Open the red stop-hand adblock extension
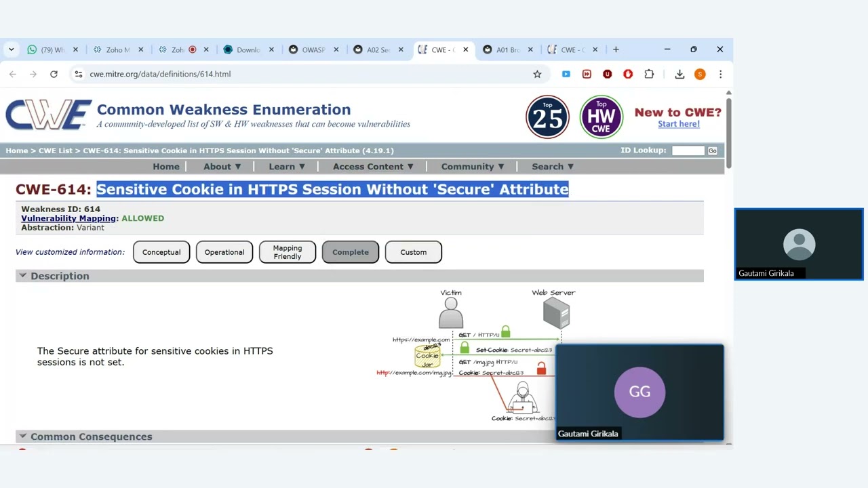The image size is (868, 488). pos(628,74)
